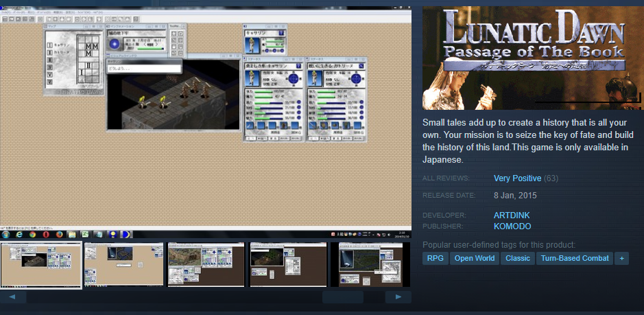Open the Very Positive reviews link

(x=517, y=178)
